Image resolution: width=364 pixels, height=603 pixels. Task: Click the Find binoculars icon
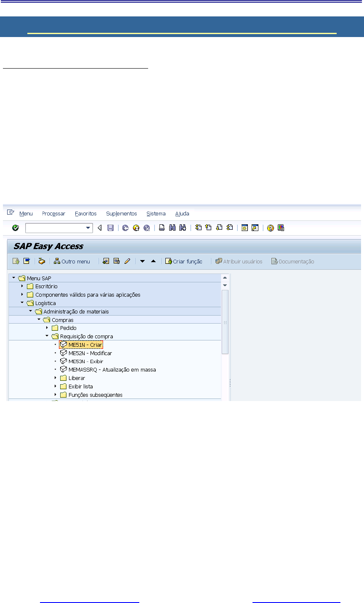click(x=172, y=228)
